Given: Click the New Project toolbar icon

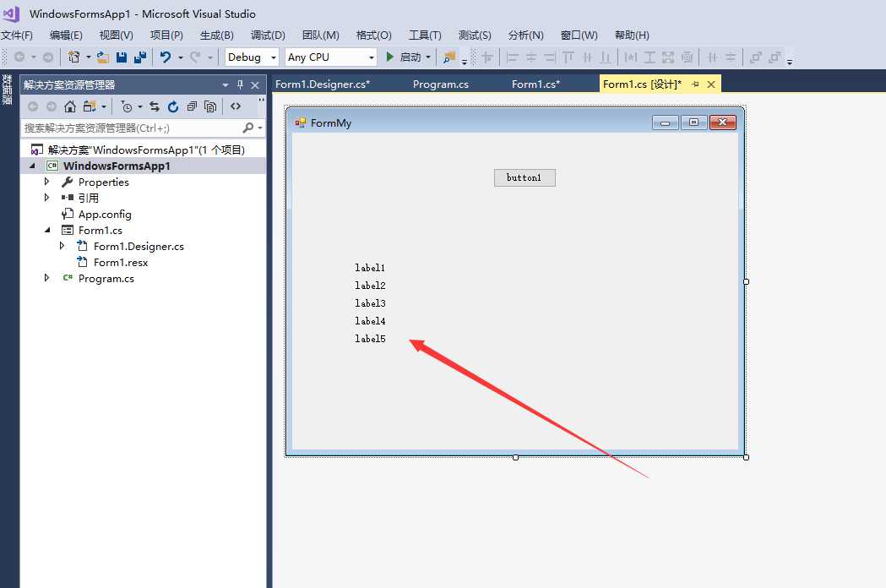Looking at the screenshot, I should (x=73, y=57).
